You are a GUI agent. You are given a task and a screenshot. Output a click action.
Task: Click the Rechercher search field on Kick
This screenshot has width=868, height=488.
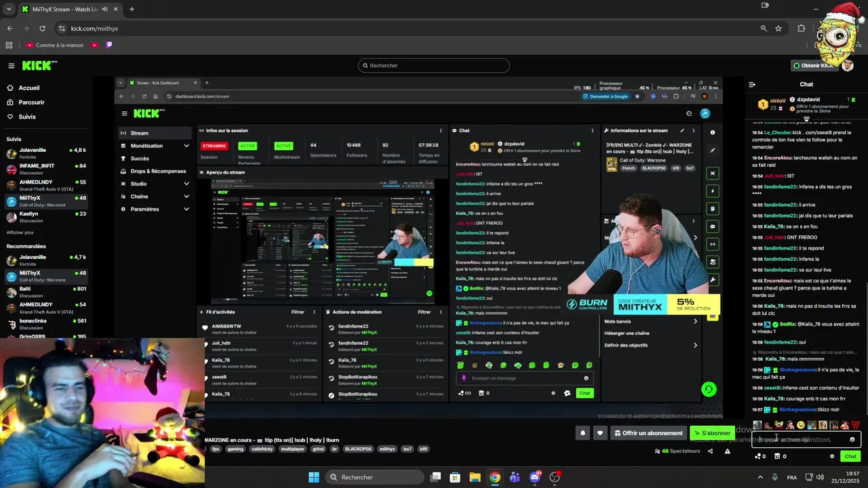coord(434,66)
